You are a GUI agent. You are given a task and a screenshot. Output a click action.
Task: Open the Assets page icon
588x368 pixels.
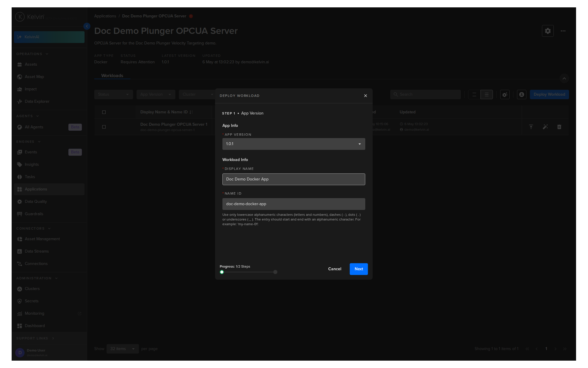pos(20,64)
